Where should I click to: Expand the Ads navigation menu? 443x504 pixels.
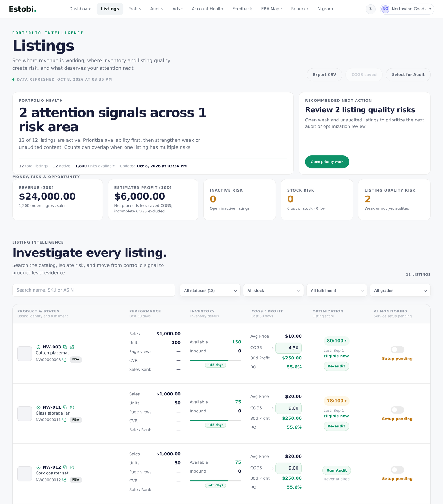coord(178,9)
